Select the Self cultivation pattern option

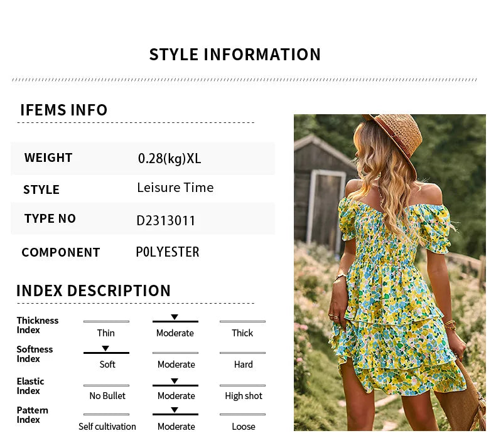click(107, 427)
